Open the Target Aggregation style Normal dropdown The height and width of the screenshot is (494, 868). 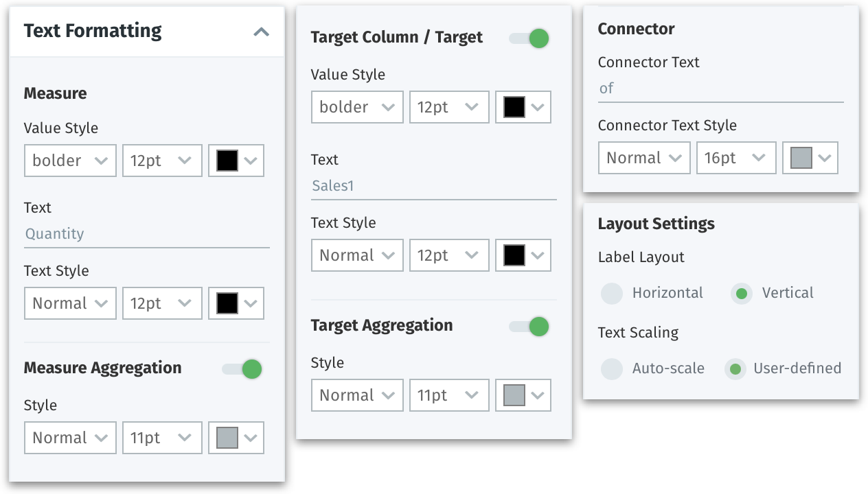tap(357, 395)
